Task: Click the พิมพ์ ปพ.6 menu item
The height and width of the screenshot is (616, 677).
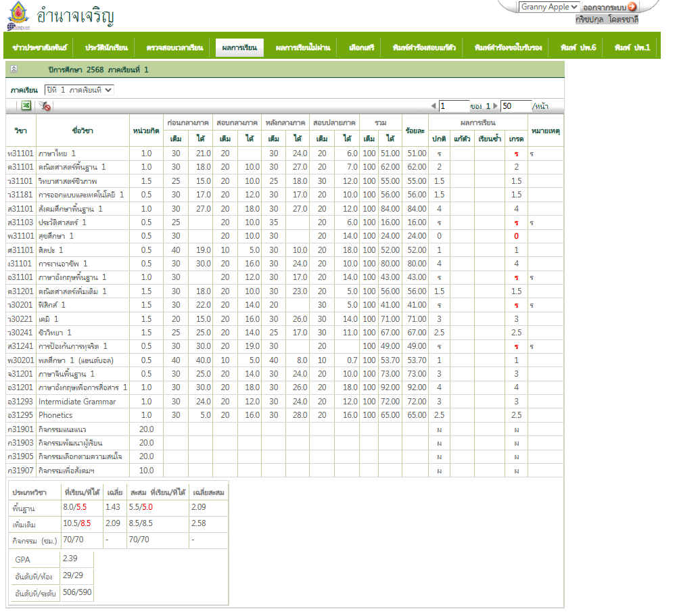Action: 578,48
